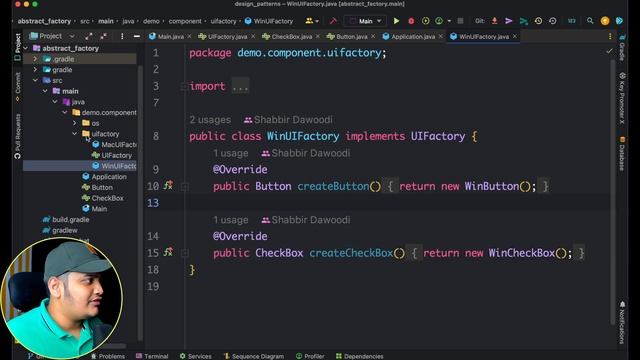Collapse the uifactory package
640x360 pixels.
[75, 133]
